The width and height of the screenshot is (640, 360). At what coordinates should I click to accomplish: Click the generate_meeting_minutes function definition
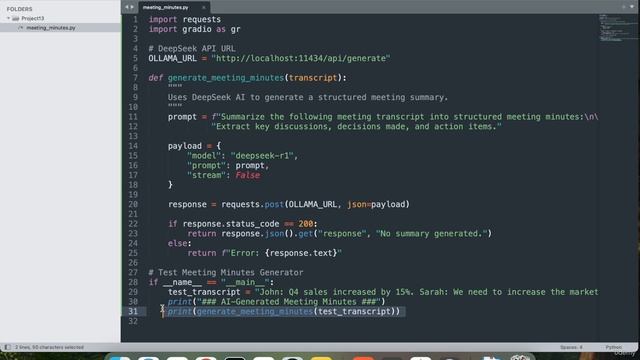click(x=247, y=78)
